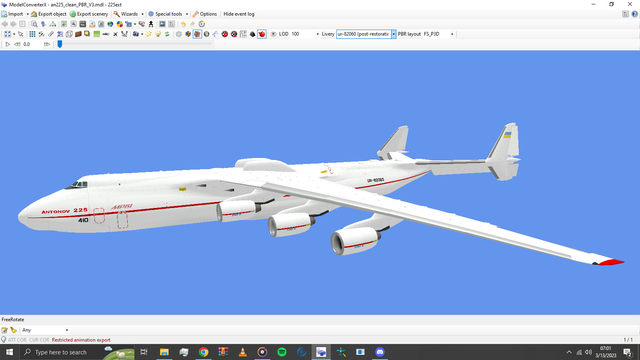The height and width of the screenshot is (360, 640).
Task: Click the blue attached objects pin icon
Action: click(43, 24)
